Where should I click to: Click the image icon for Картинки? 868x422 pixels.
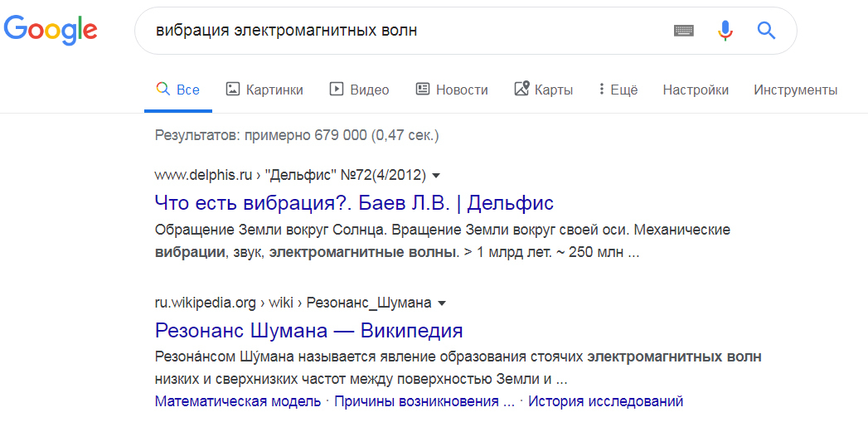[233, 90]
